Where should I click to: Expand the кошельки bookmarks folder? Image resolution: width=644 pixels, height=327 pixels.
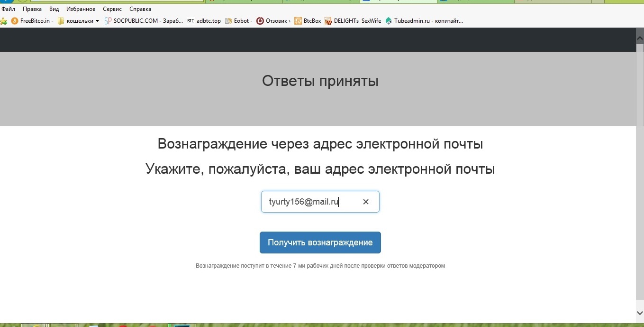click(x=79, y=21)
